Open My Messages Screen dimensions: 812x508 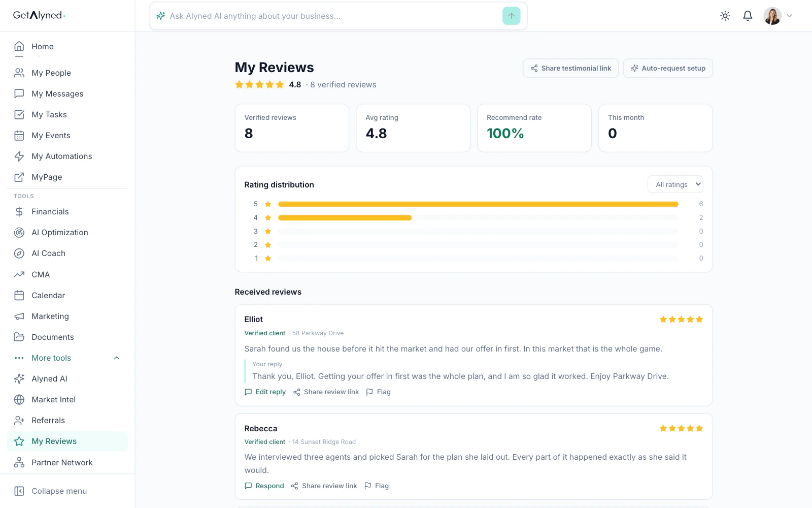pos(67,93)
